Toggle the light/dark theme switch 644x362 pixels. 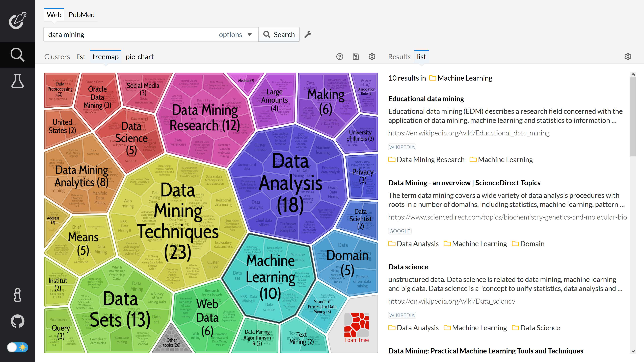coord(17,347)
